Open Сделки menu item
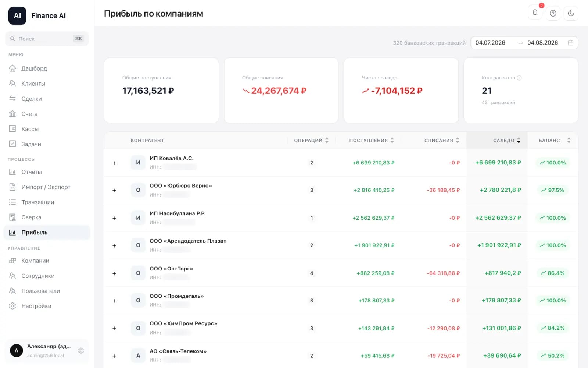 (47, 99)
